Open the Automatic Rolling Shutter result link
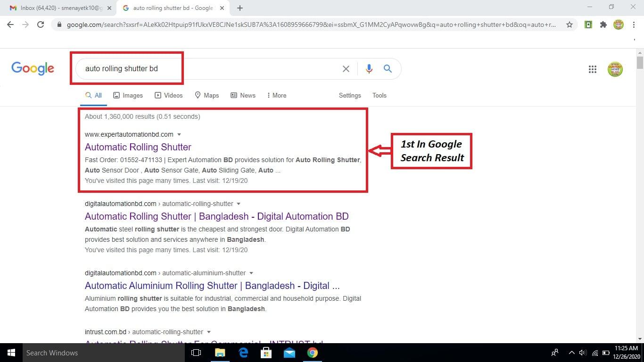Viewport: 644px width, 362px height. pos(138,147)
